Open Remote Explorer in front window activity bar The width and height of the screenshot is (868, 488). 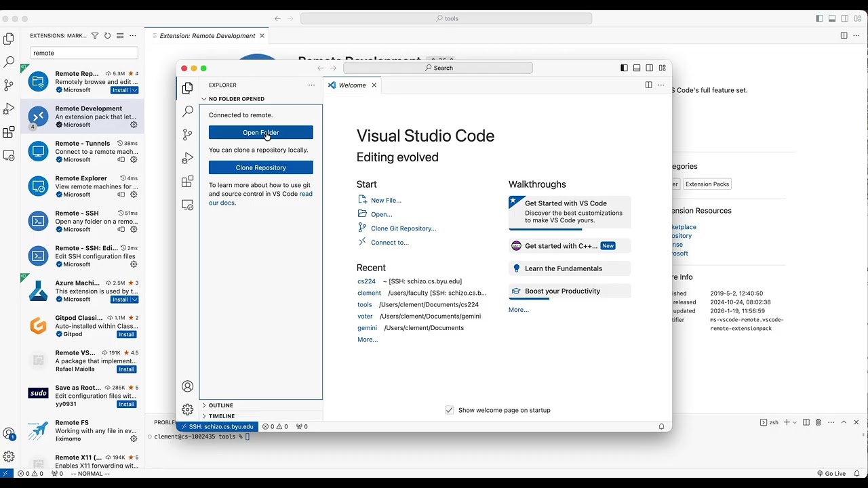(x=188, y=205)
